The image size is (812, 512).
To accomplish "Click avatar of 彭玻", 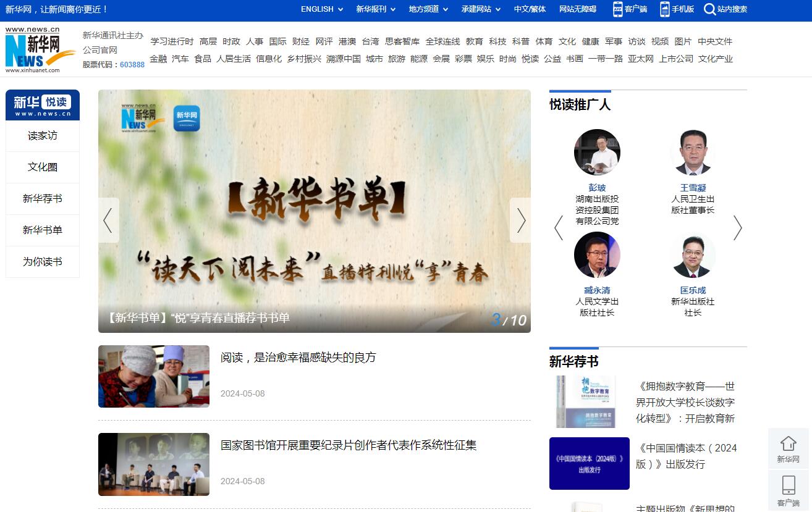I will (597, 153).
